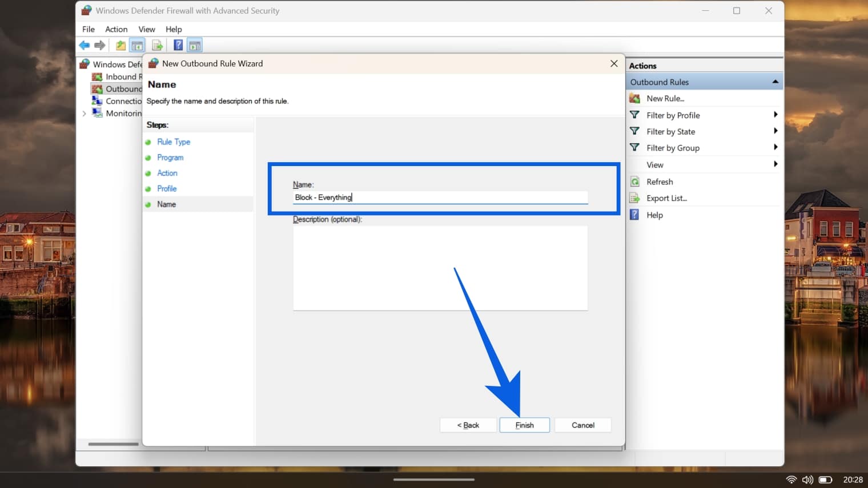Click the Filter by Group funnel icon

click(634, 147)
